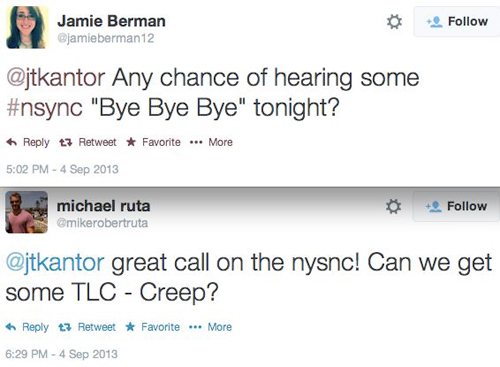This screenshot has height=367, width=500.
Task: Reply to Jamie Berman's tweet
Action: [x=28, y=142]
